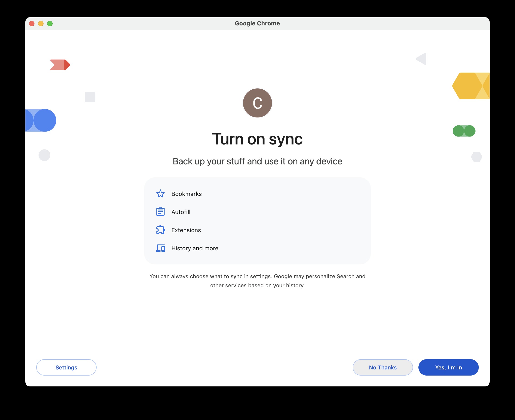
Task: Click the Extensions label
Action: [x=186, y=230]
